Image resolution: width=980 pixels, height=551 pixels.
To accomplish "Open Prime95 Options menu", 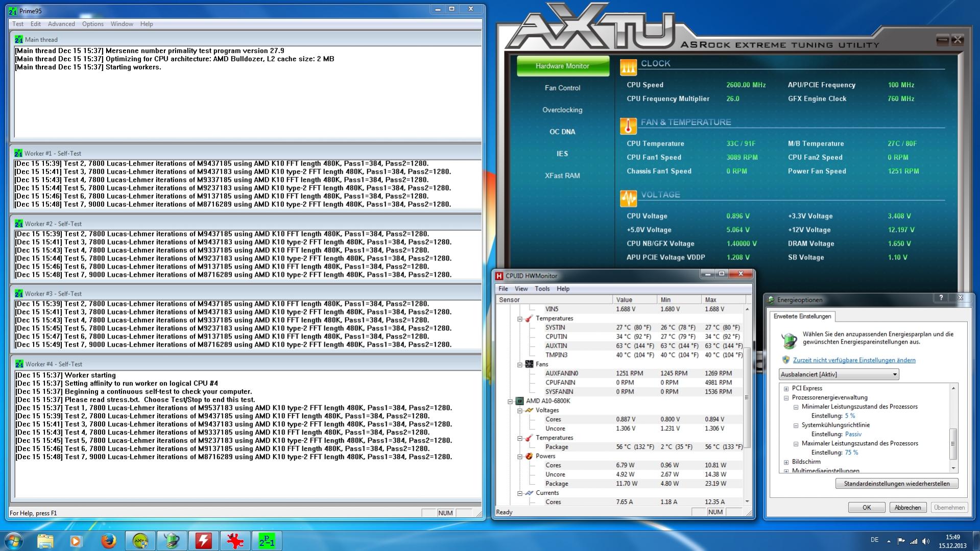I will click(93, 24).
